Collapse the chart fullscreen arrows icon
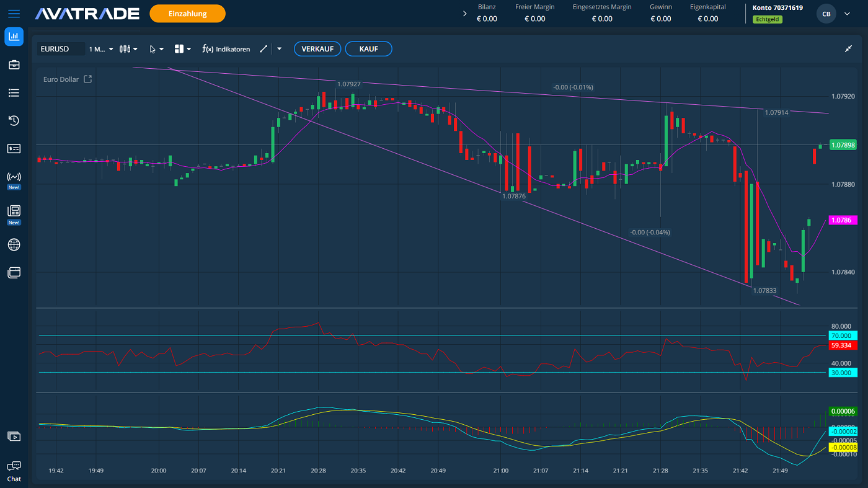 pos(849,49)
